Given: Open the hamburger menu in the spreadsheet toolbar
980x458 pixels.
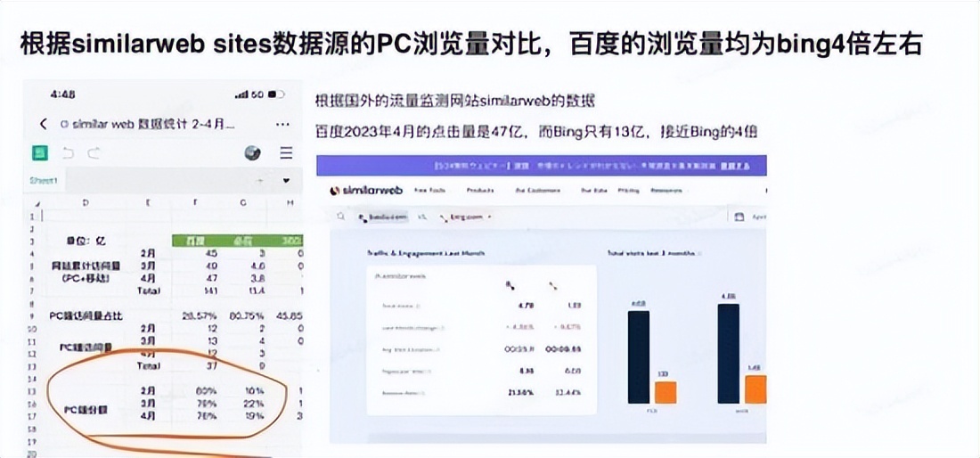Looking at the screenshot, I should [286, 153].
